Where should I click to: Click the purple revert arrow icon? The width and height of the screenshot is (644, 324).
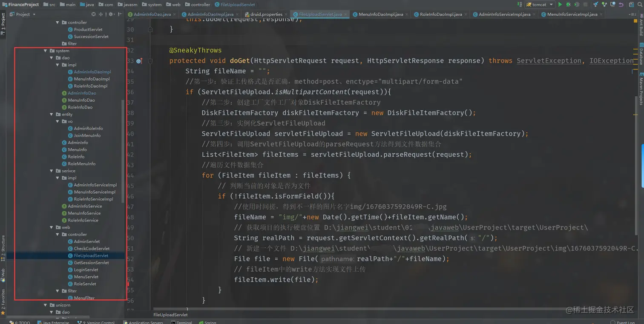(621, 4)
